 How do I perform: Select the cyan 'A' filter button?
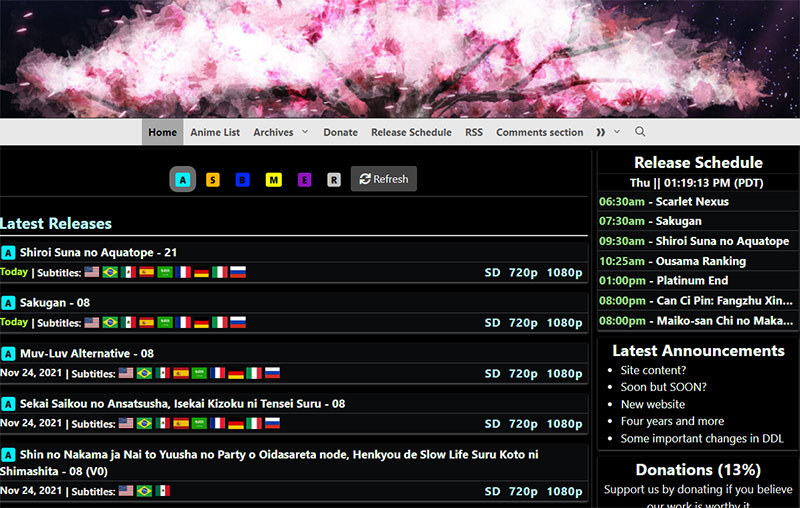pos(182,180)
